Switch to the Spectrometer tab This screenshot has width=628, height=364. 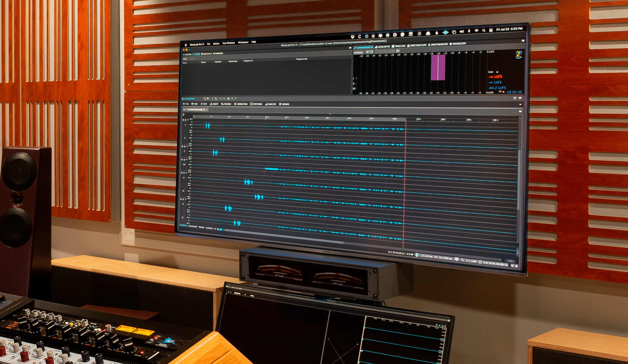(438, 44)
